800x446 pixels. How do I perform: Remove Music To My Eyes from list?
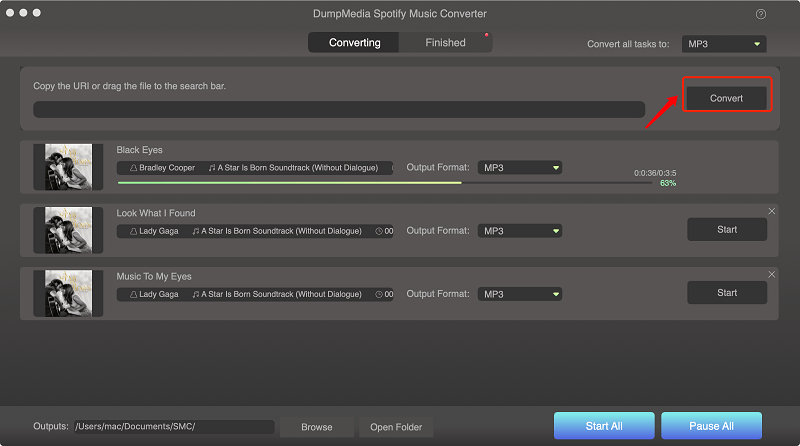[771, 274]
